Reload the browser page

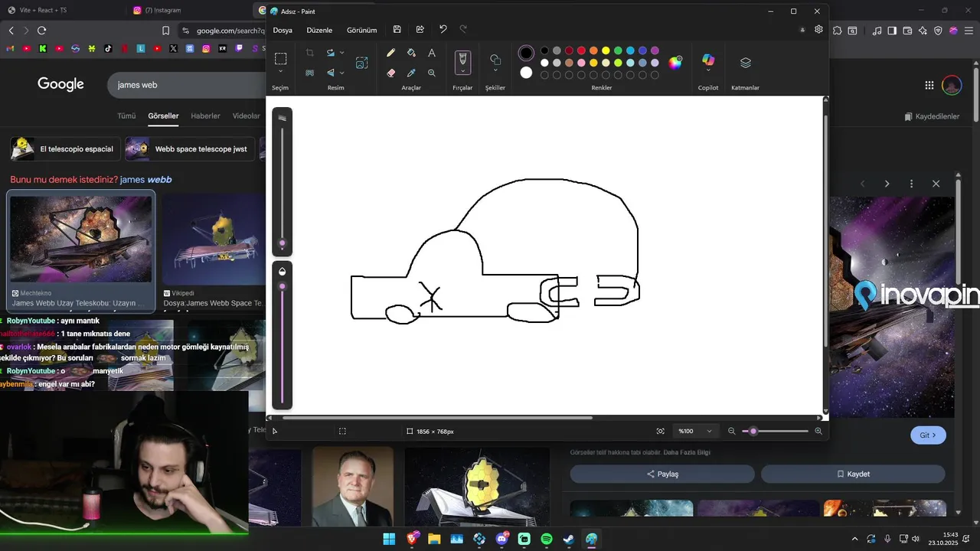point(41,31)
